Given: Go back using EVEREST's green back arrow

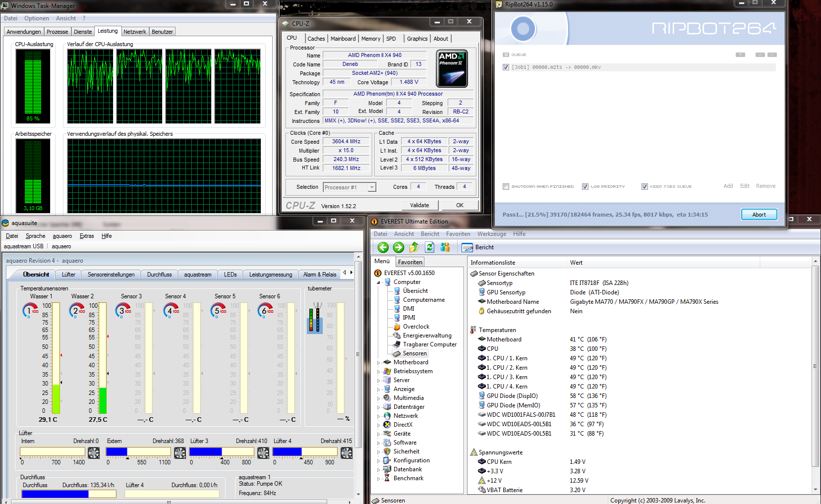Looking at the screenshot, I should click(383, 247).
